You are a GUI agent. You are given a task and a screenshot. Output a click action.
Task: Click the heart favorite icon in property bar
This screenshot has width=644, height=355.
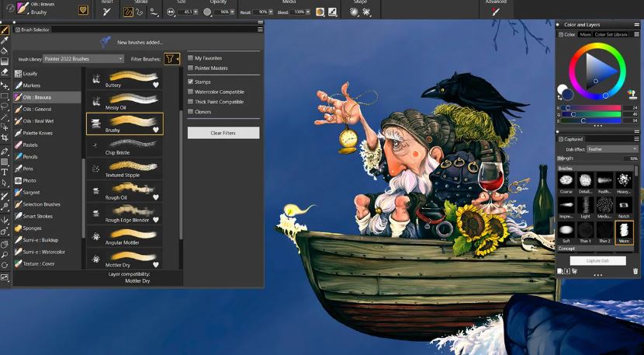[x=83, y=10]
